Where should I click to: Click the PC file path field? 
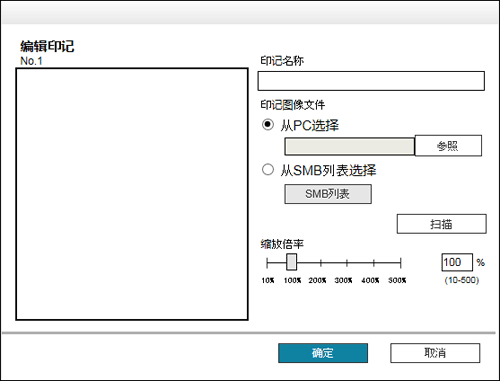[x=349, y=147]
